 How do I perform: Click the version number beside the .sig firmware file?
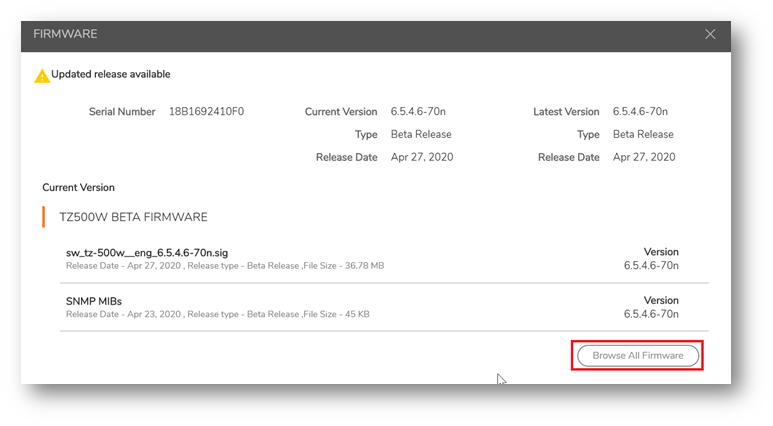[x=650, y=266]
